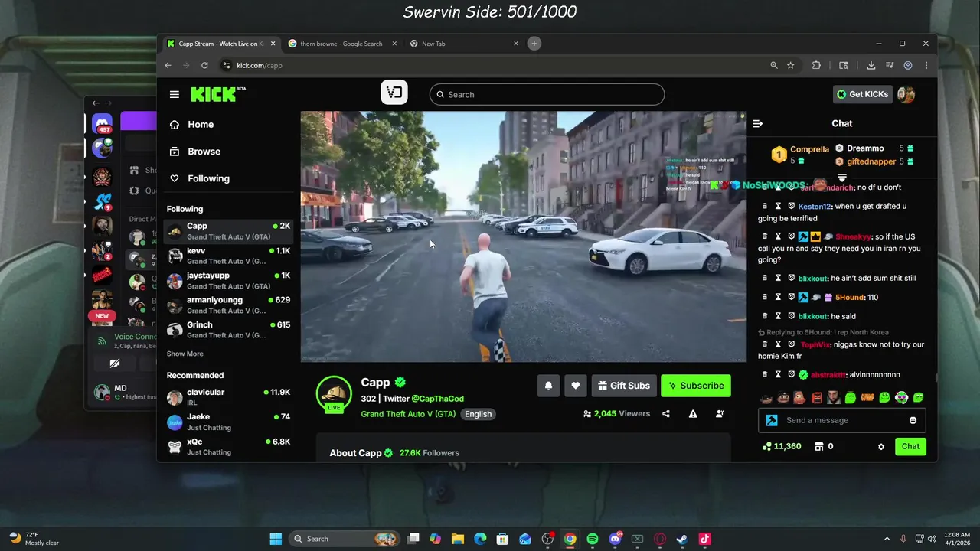Open kevv's stream in Following list
The height and width of the screenshot is (551, 980).
[x=228, y=256]
